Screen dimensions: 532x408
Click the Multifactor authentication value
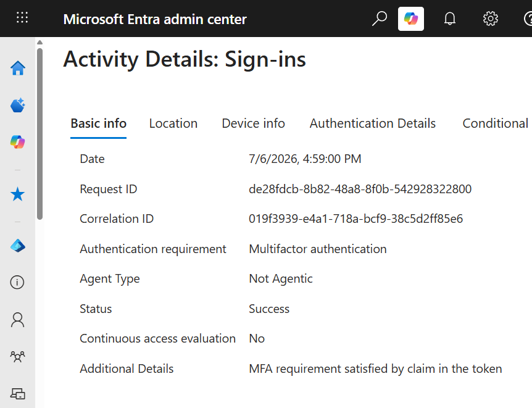pyautogui.click(x=318, y=249)
